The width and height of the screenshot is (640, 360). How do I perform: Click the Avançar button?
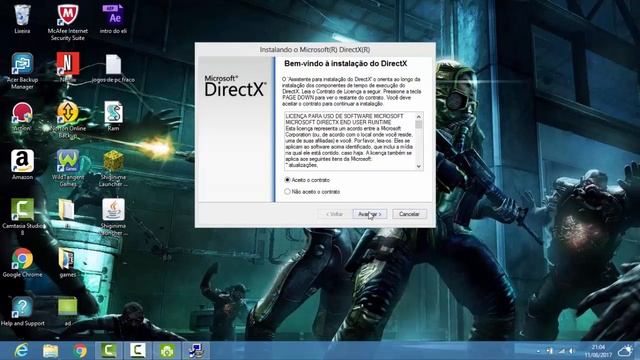pos(369,214)
